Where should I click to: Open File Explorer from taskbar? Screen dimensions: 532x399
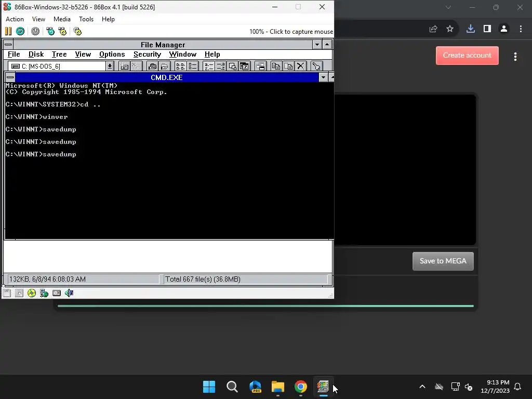(278, 387)
